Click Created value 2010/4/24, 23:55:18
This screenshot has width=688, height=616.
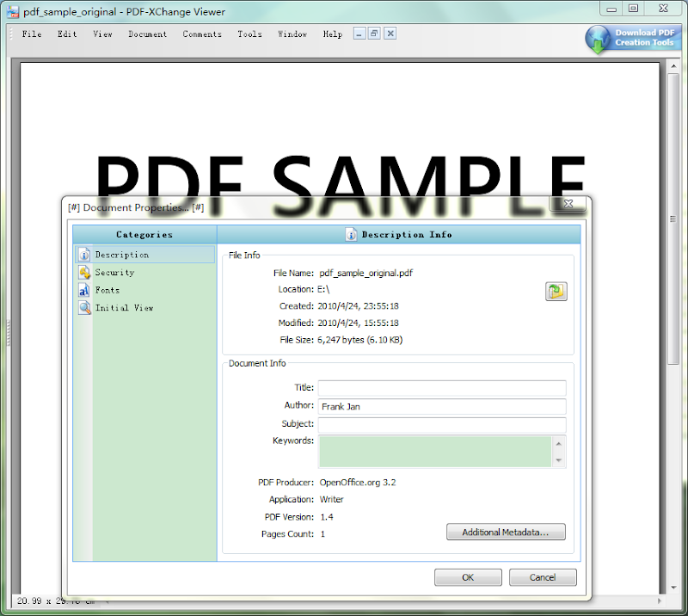click(358, 306)
